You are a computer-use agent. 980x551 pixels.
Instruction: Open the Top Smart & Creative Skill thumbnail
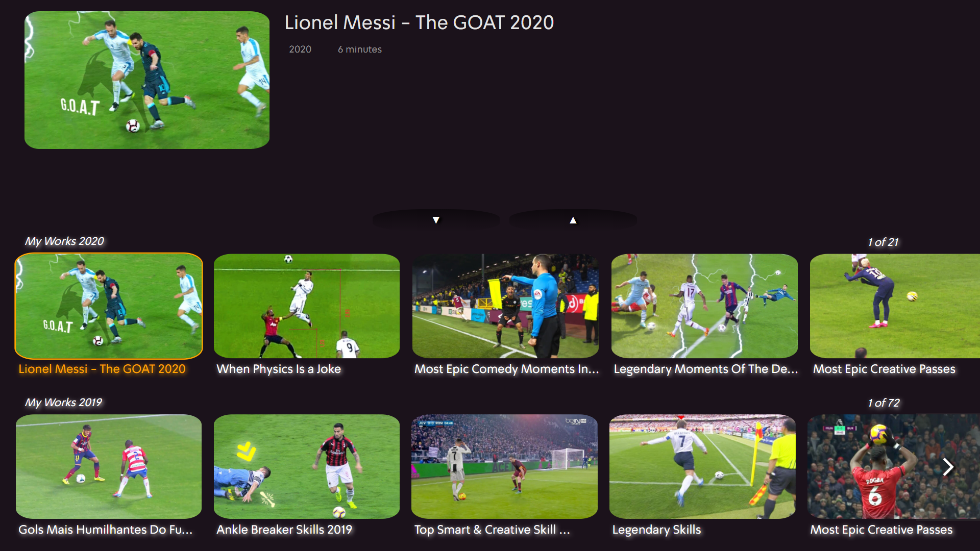pos(504,466)
